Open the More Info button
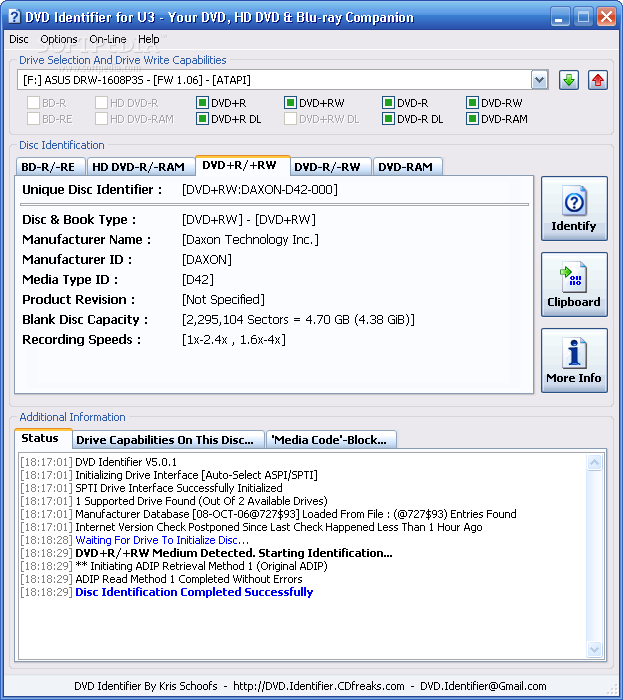The image size is (623, 700). (574, 360)
